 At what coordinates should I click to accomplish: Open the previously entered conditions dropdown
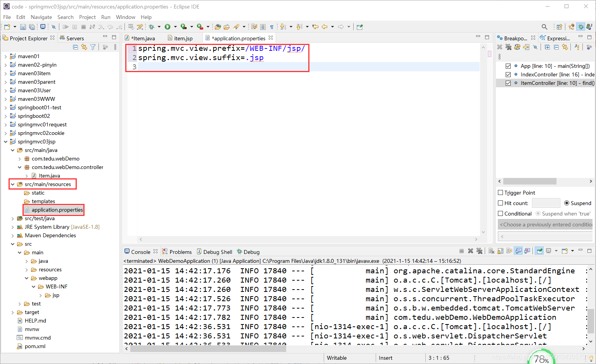[546, 224]
